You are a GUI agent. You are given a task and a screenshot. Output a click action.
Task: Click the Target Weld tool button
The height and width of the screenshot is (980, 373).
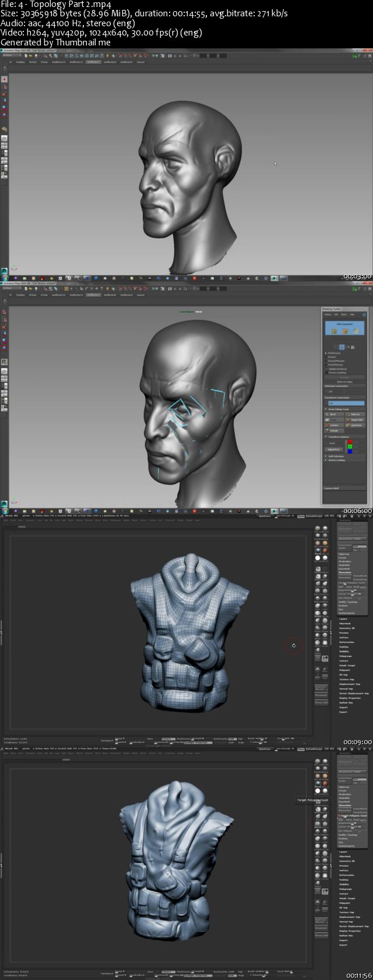pos(355,420)
